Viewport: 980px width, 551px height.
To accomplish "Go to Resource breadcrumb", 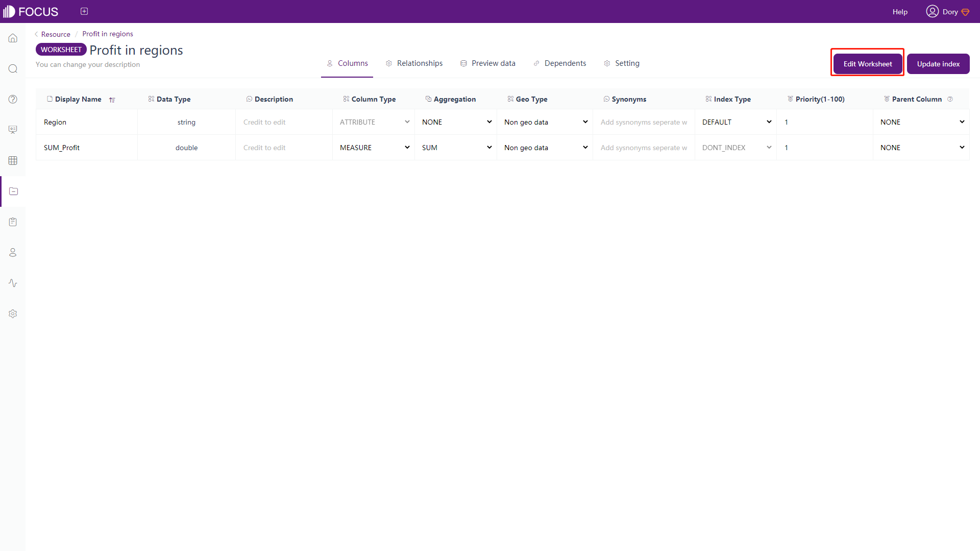I will click(x=56, y=34).
